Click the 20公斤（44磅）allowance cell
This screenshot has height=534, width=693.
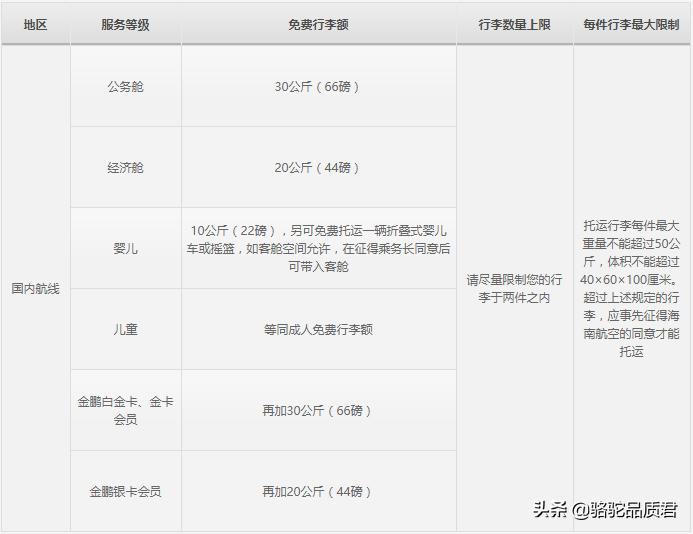[319, 168]
